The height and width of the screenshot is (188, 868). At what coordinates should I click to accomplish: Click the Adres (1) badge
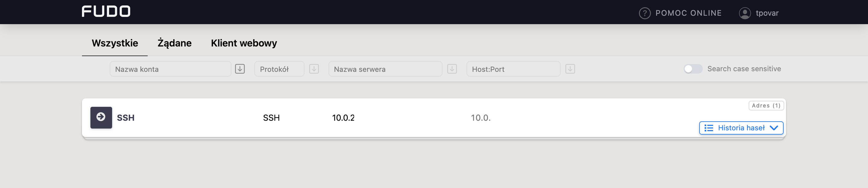coord(766,106)
